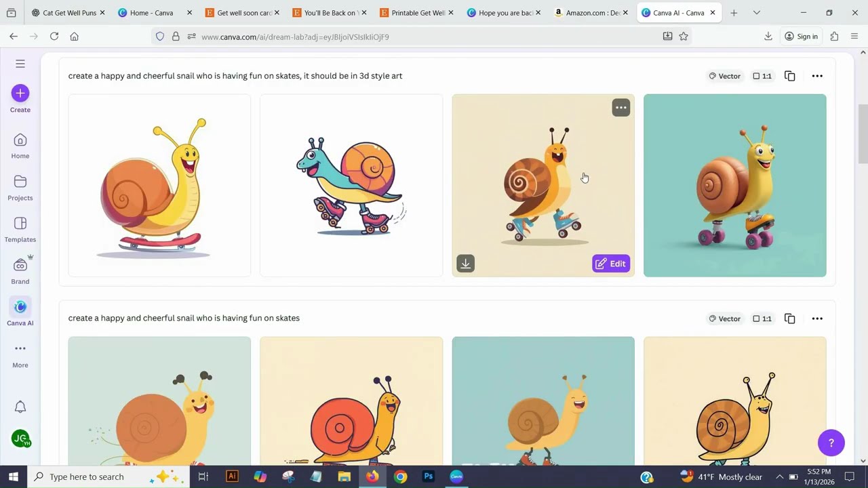This screenshot has width=868, height=488.
Task: Install site as app icon
Action: coord(667,37)
